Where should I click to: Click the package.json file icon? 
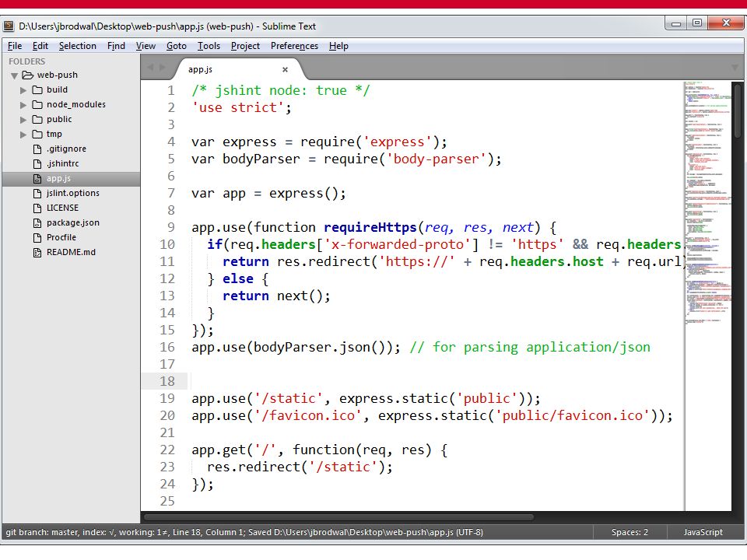[x=37, y=223]
